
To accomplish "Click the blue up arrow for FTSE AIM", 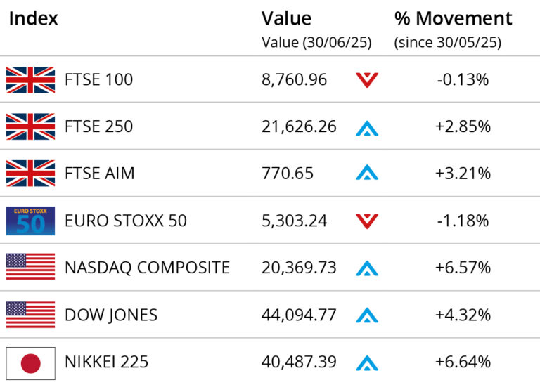I will pos(367,174).
